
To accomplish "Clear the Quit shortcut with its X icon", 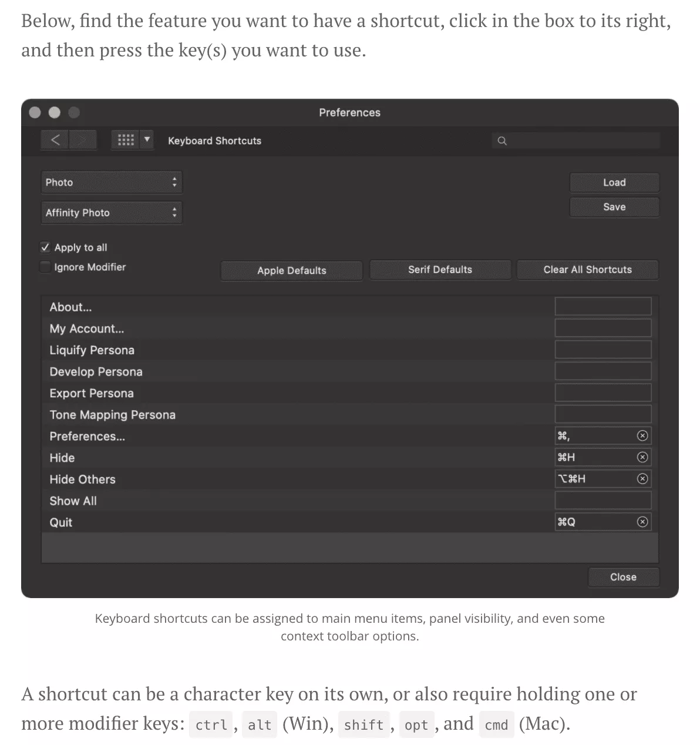I will tap(642, 522).
